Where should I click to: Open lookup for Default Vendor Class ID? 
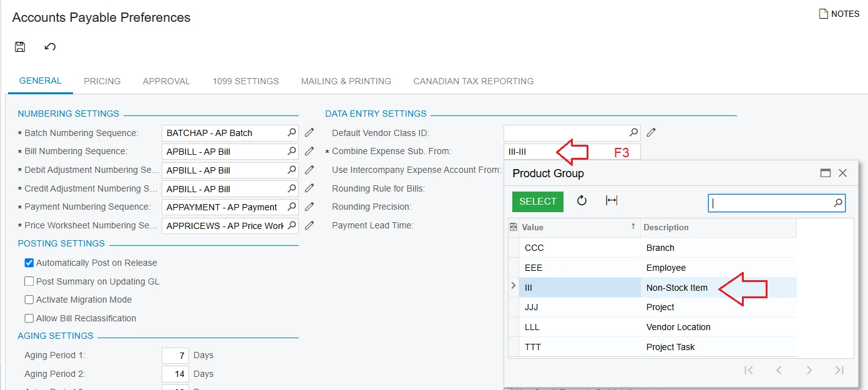coord(633,133)
